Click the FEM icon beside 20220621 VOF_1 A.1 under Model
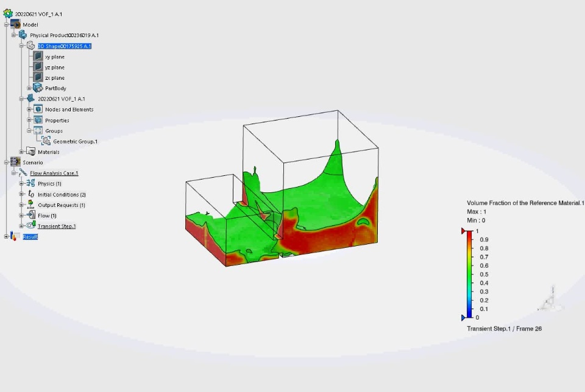 (30, 99)
